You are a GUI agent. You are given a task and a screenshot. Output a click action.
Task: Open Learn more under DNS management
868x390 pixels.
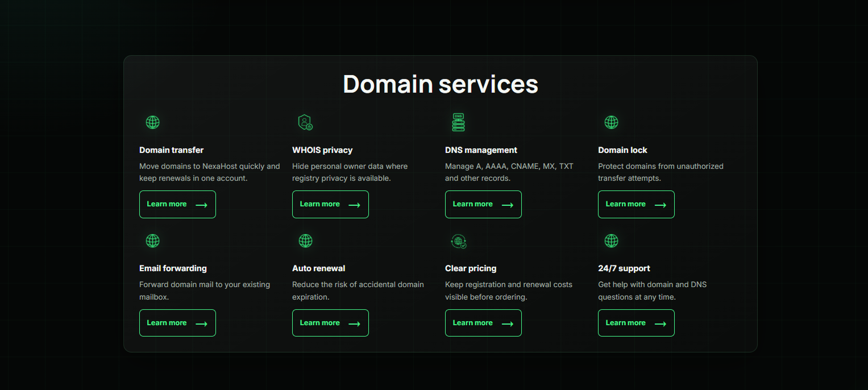pos(483,204)
